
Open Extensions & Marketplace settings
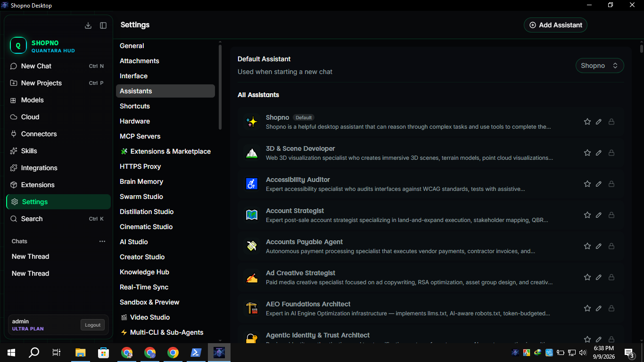coord(165,151)
